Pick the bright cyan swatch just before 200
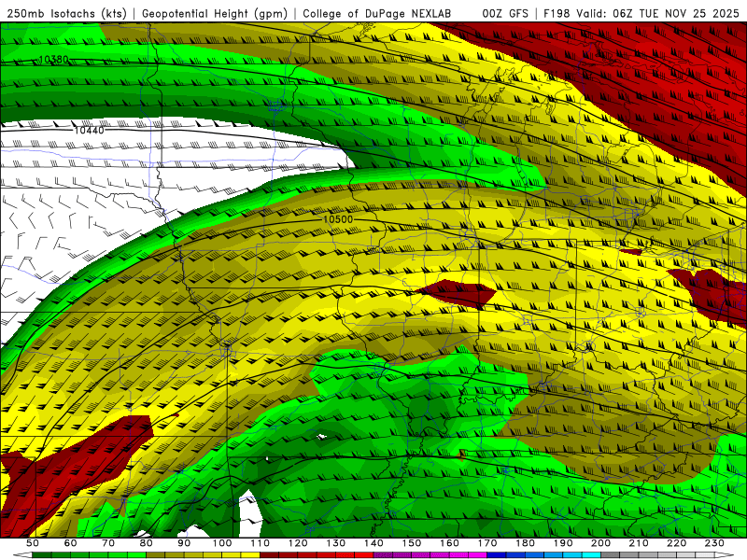 [591, 555]
